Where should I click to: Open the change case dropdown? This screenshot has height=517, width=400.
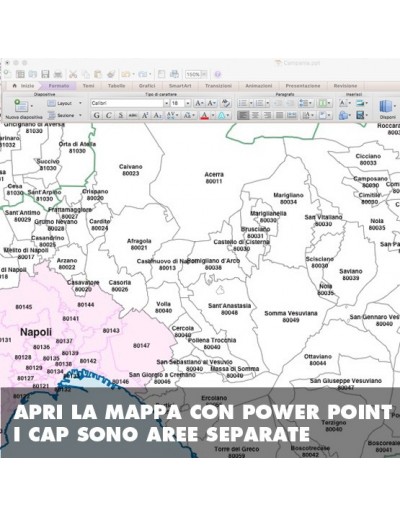click(x=189, y=115)
